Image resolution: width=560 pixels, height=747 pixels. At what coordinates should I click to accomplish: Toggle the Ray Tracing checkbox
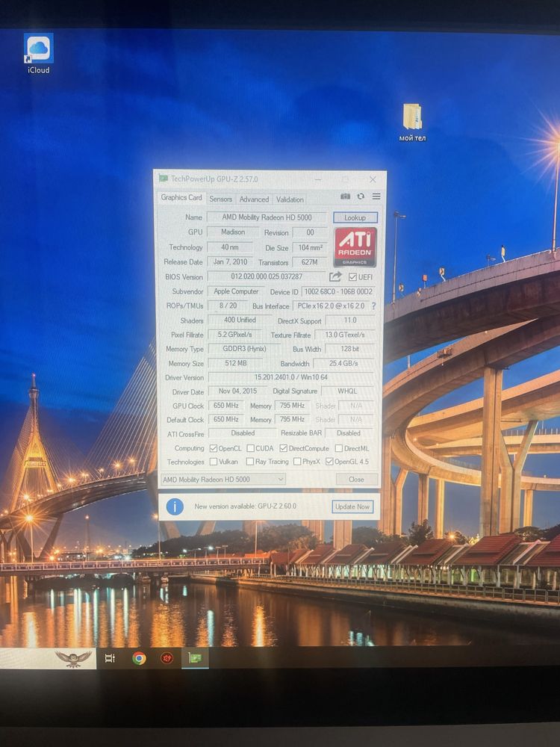(x=249, y=462)
